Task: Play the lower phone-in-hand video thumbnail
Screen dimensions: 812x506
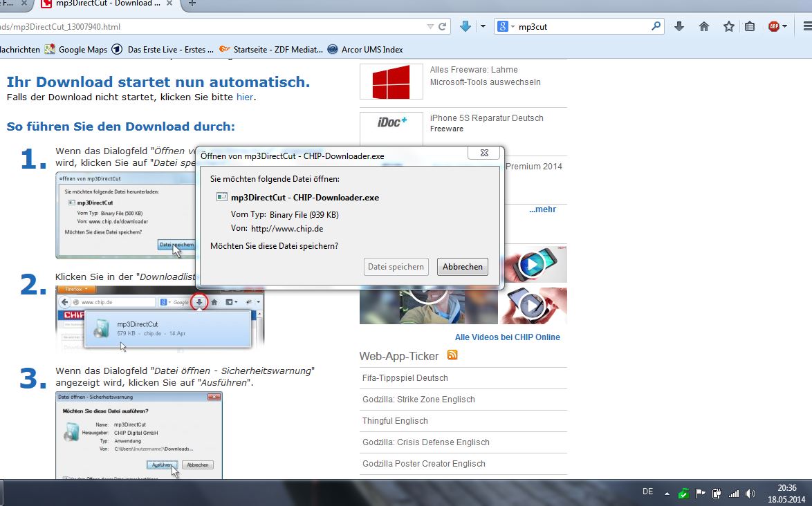Action: tap(533, 306)
